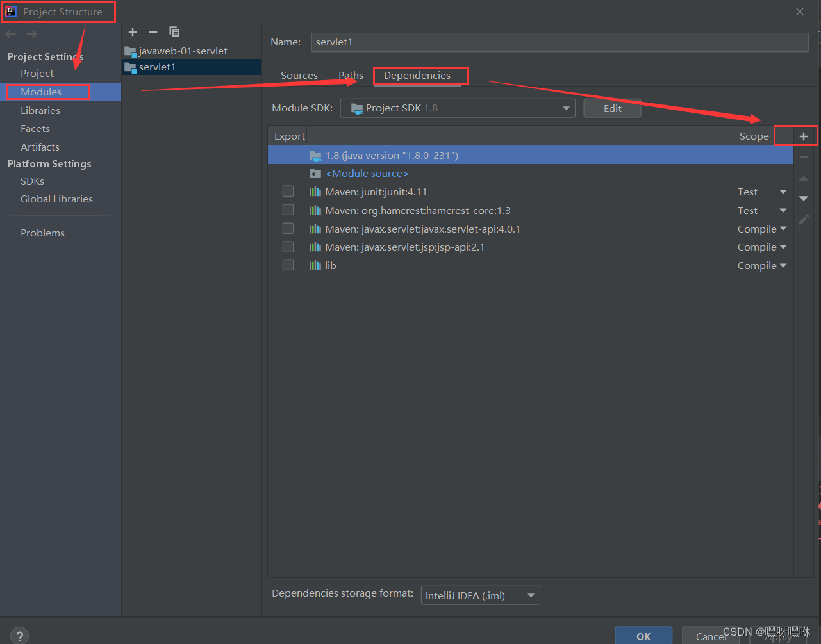Remove selected module with minus icon

click(153, 32)
